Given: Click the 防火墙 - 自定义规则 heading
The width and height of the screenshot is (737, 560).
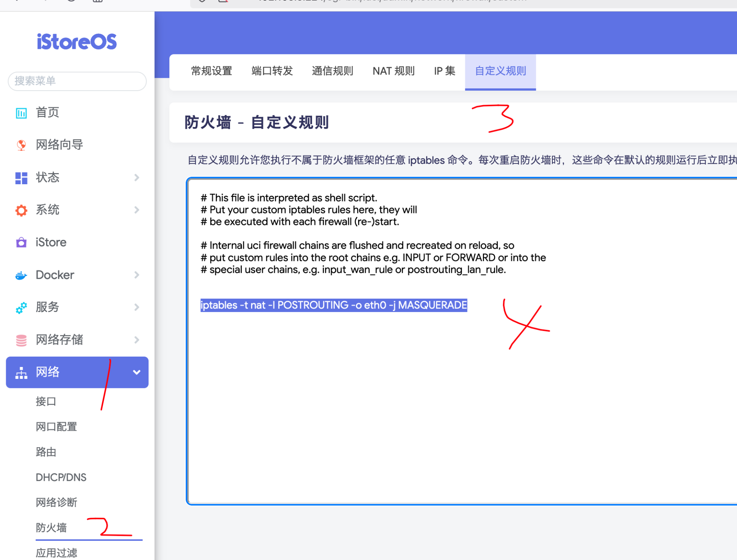Looking at the screenshot, I should [256, 122].
